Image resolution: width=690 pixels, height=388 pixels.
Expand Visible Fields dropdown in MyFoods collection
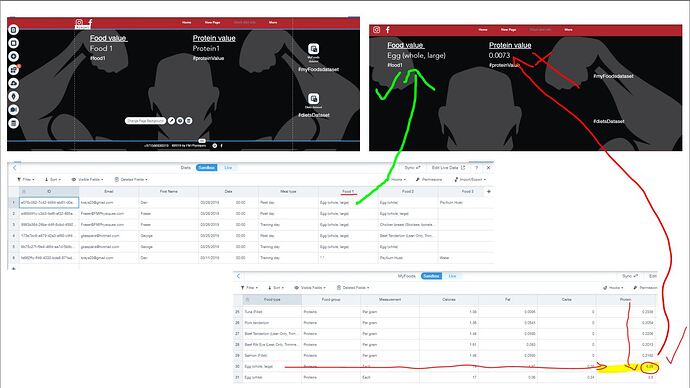[x=310, y=288]
